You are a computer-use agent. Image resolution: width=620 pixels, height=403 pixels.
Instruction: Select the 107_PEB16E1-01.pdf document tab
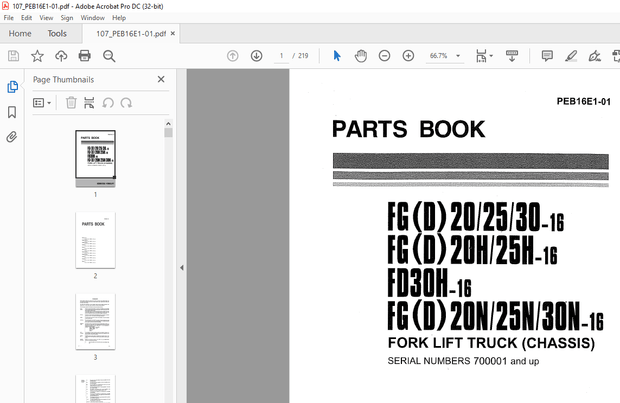pyautogui.click(x=131, y=34)
